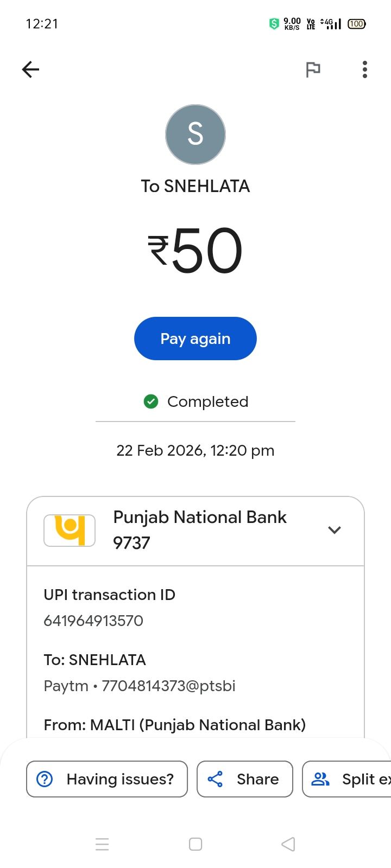Tap the UPI transaction ID number

[x=93, y=621]
